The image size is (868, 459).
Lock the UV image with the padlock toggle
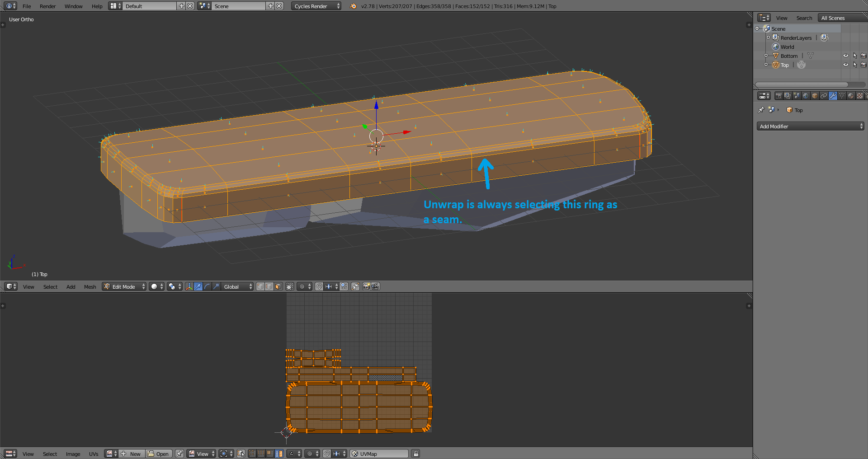tap(415, 454)
